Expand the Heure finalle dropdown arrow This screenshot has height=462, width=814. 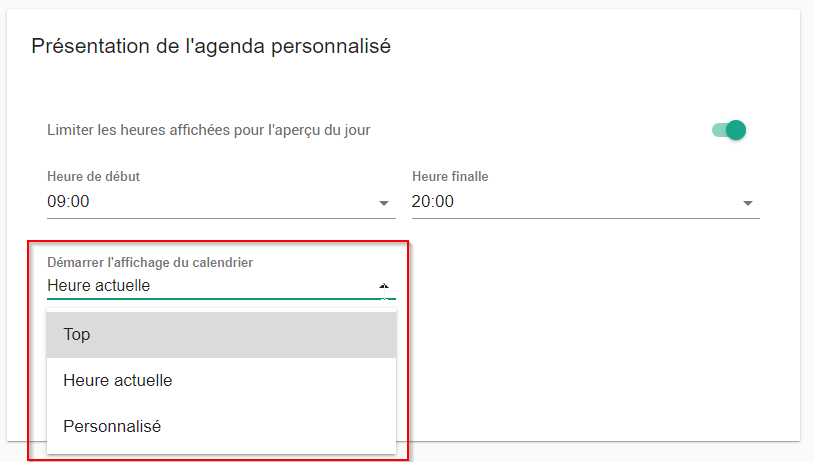click(x=748, y=203)
